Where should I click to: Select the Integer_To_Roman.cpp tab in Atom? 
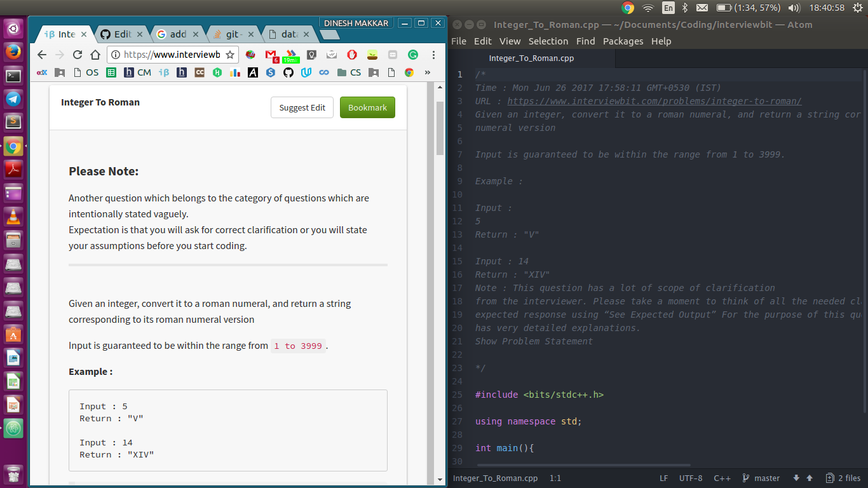pos(531,58)
